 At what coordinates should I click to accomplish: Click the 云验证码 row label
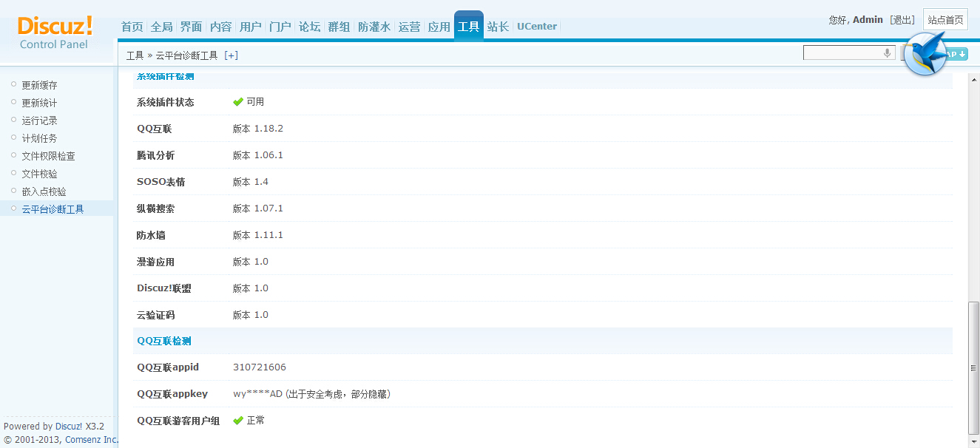(155, 315)
